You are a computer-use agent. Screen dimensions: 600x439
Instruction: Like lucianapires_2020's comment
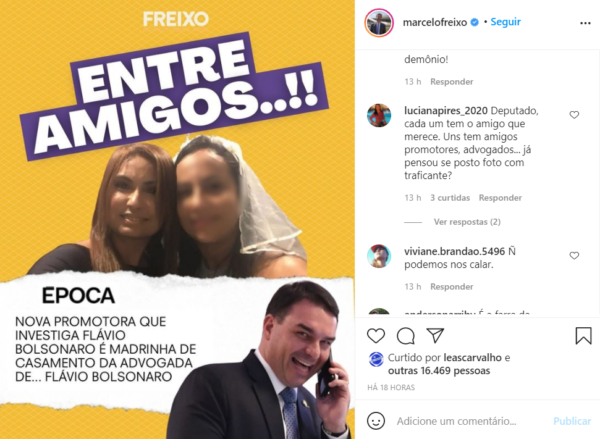(574, 115)
